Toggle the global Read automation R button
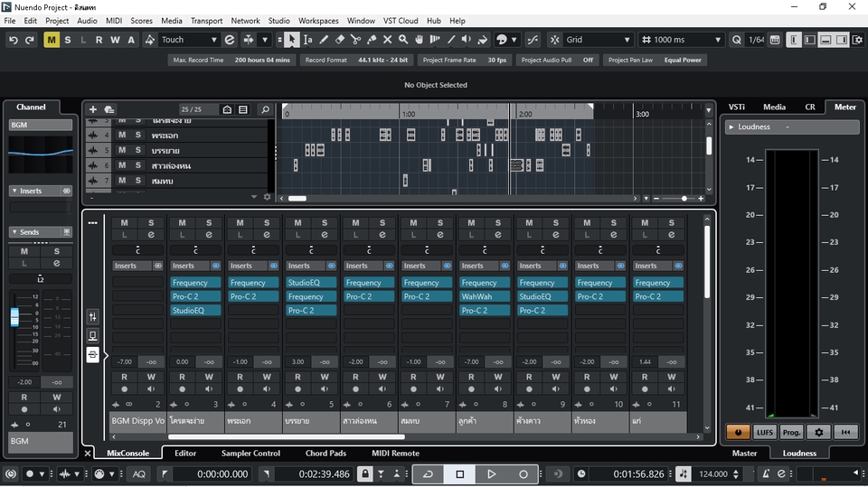The width and height of the screenshot is (868, 487). click(x=99, y=40)
